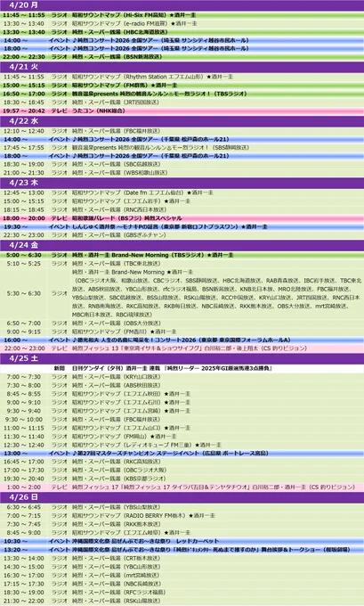
Task: Select the RNC西日本放送 18:15 row
Action: (182, 209)
